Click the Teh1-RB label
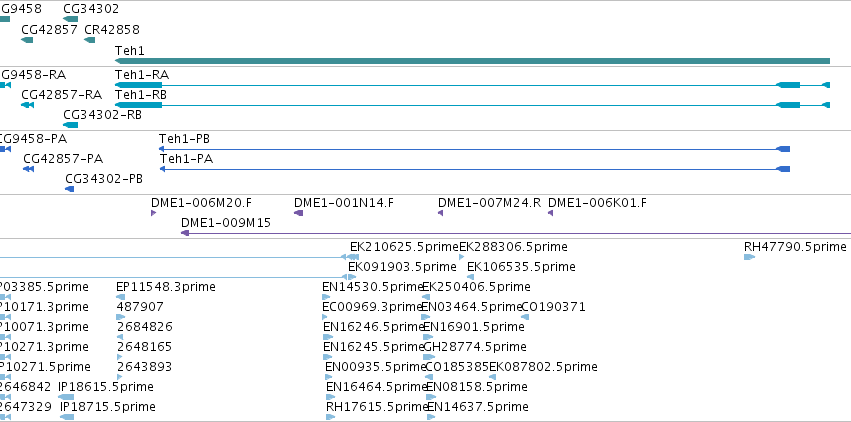 tap(141, 95)
